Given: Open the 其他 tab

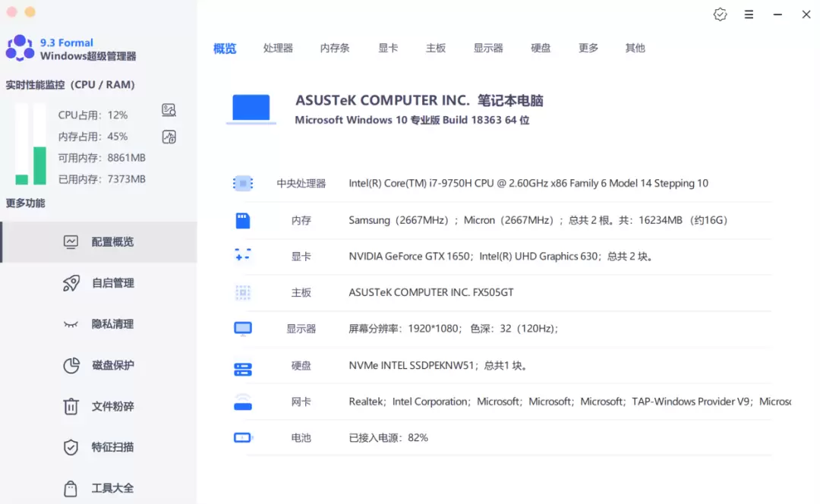Looking at the screenshot, I should (635, 48).
